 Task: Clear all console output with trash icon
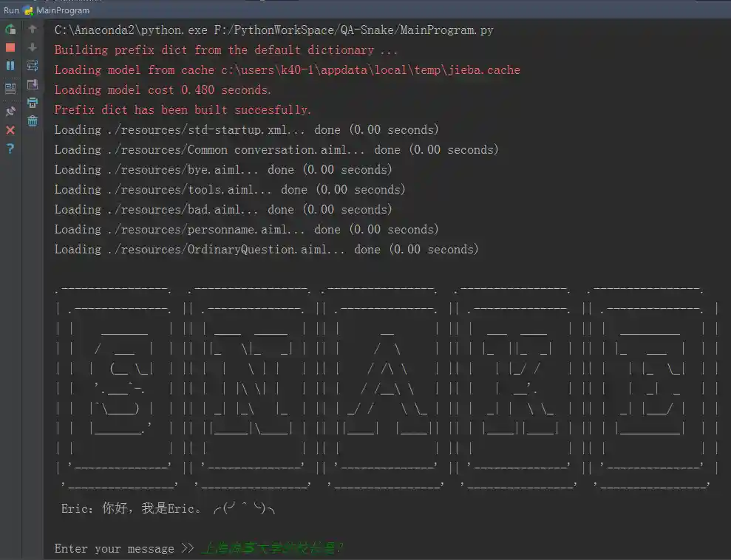click(x=33, y=121)
